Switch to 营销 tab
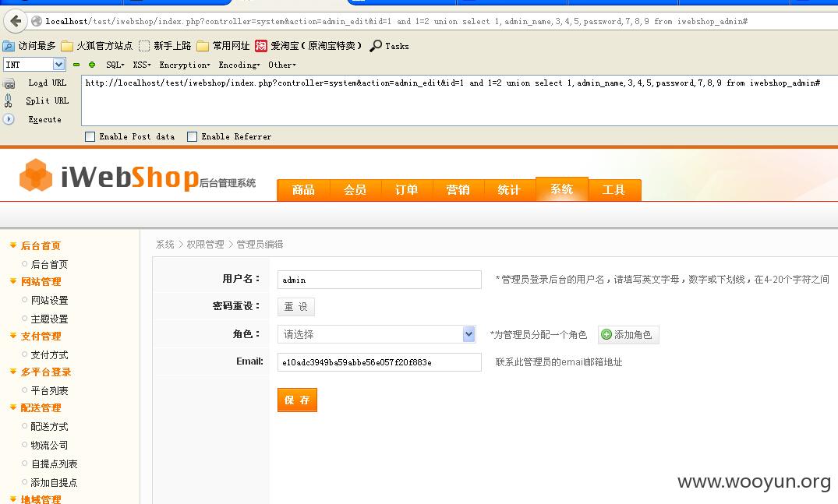This screenshot has height=504, width=838. [458, 190]
